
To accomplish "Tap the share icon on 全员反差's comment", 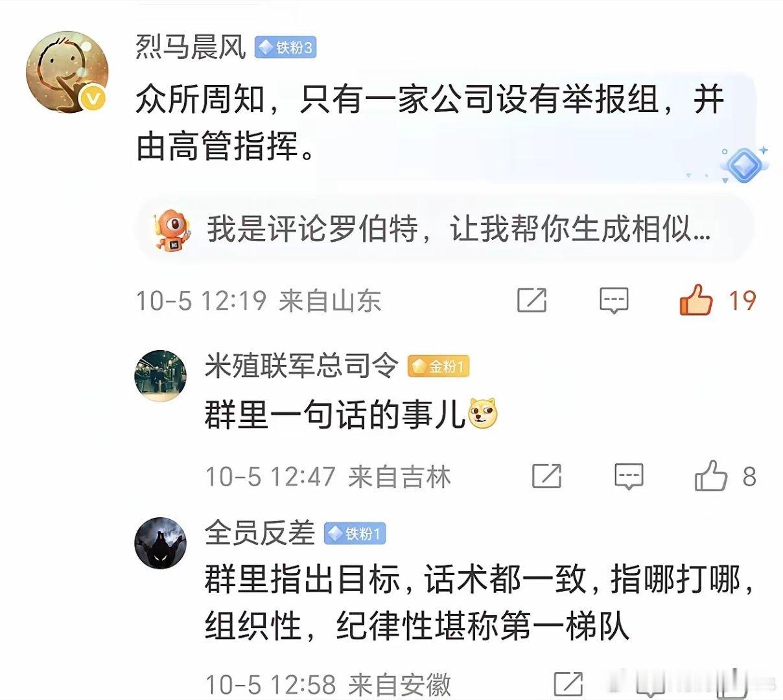I will pos(568,684).
